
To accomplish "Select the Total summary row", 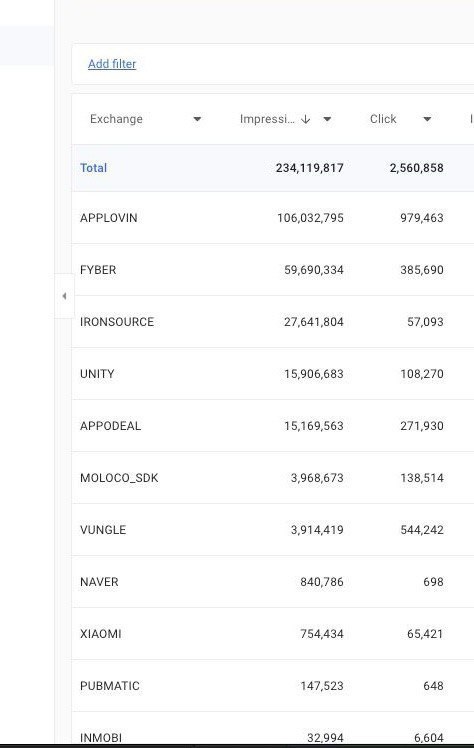I will (273, 168).
